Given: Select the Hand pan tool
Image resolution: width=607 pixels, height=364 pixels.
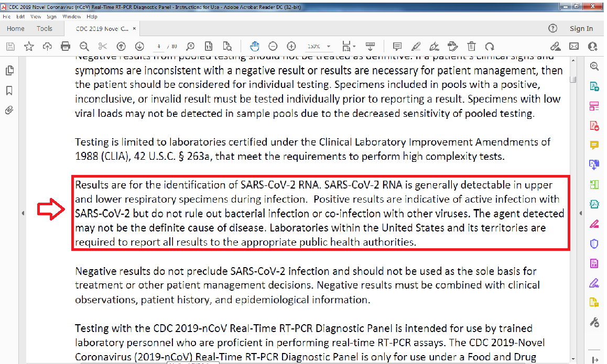Looking at the screenshot, I should pyautogui.click(x=254, y=47).
